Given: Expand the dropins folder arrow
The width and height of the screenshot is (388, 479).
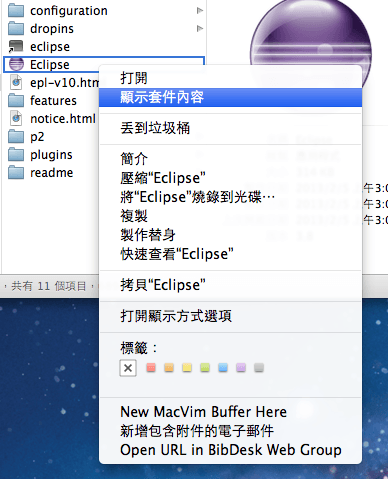Looking at the screenshot, I should point(200,28).
